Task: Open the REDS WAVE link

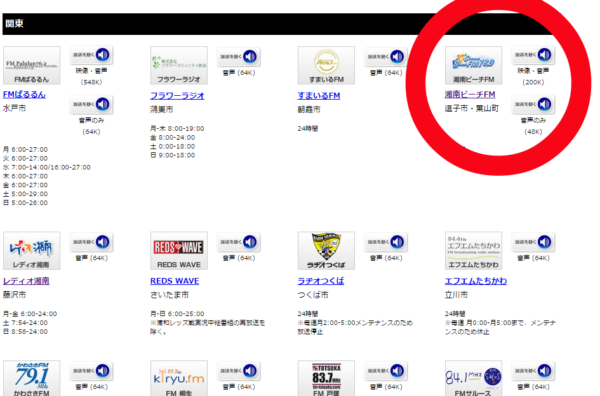Action: [174, 281]
